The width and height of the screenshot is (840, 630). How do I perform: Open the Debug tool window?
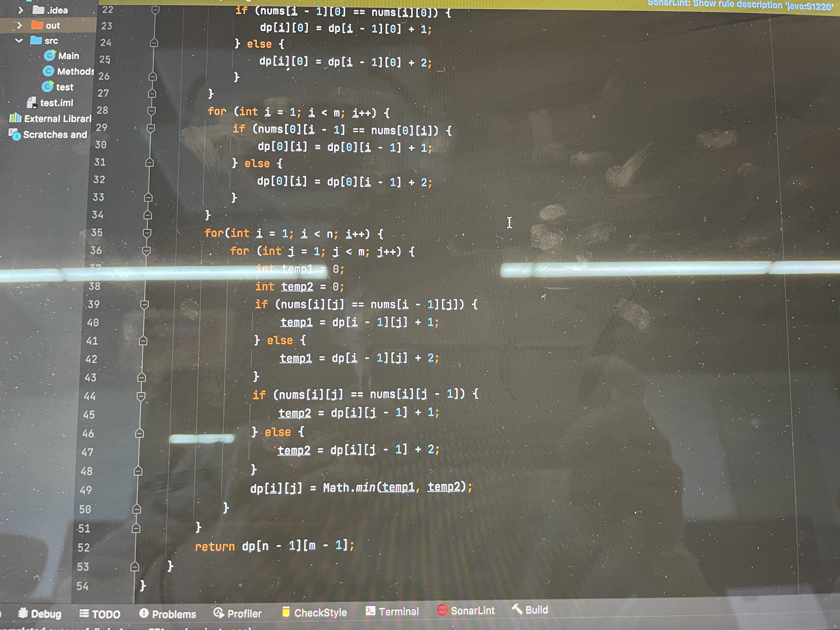click(40, 613)
